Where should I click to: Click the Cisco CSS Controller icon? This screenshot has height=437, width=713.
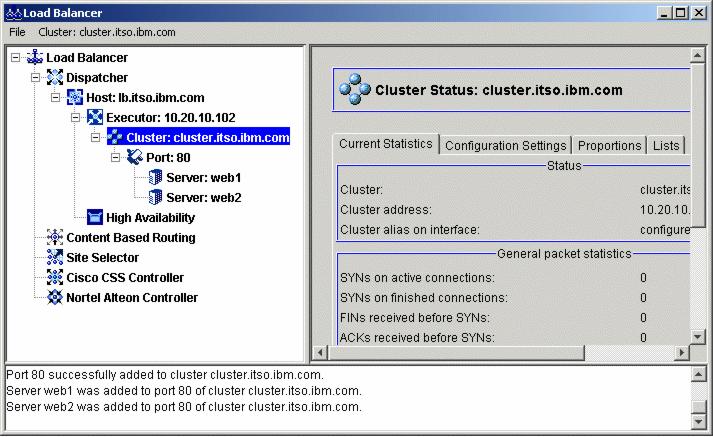click(55, 277)
